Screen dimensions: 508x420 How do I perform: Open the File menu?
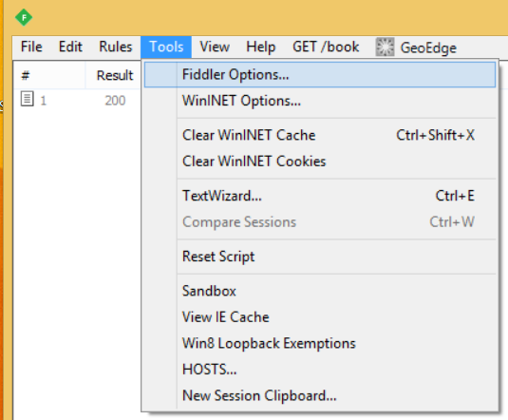[31, 47]
